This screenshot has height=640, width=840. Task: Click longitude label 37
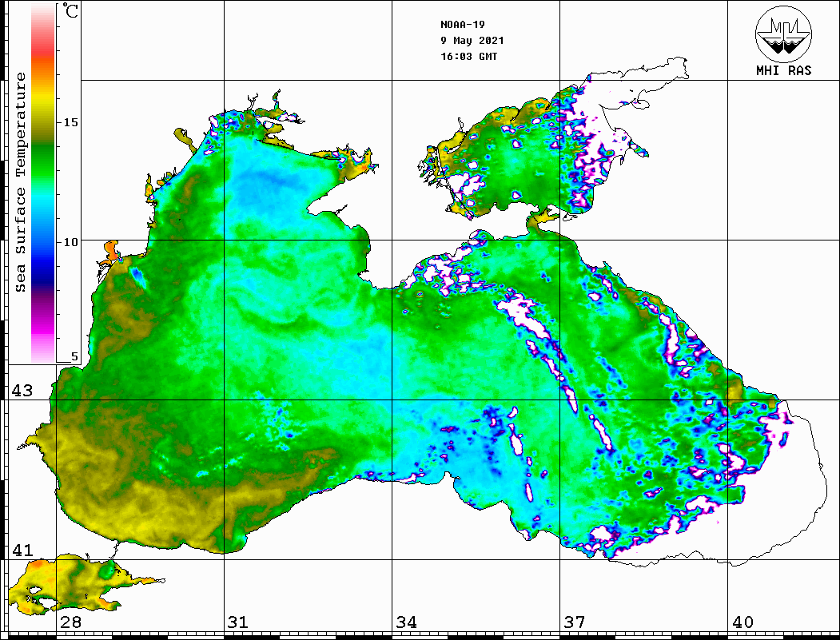tap(575, 622)
